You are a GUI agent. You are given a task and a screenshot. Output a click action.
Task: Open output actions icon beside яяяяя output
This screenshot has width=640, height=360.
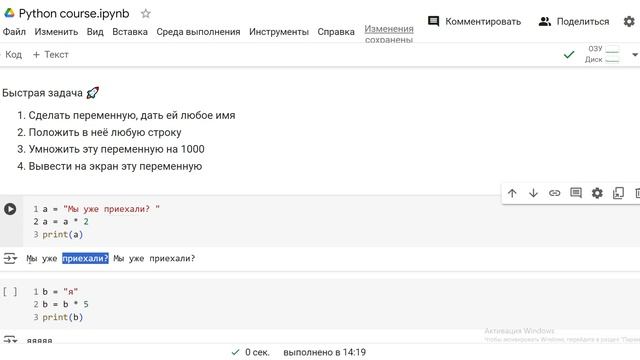click(x=10, y=339)
